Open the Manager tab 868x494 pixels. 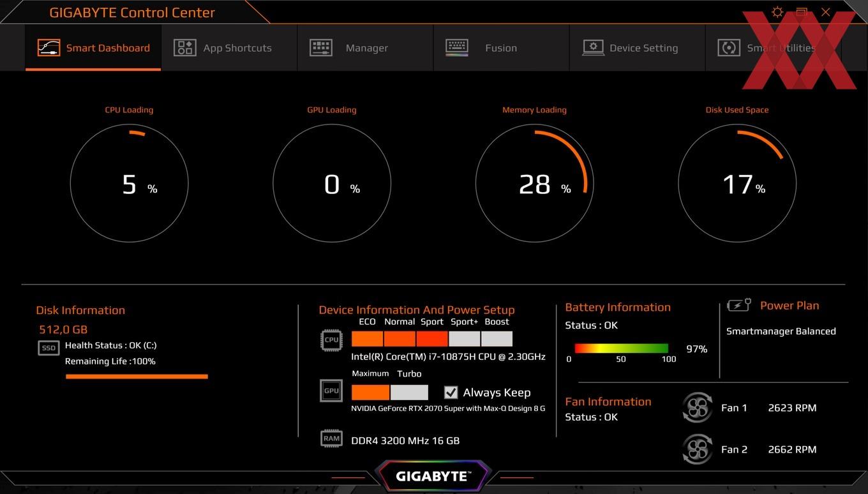pos(365,48)
